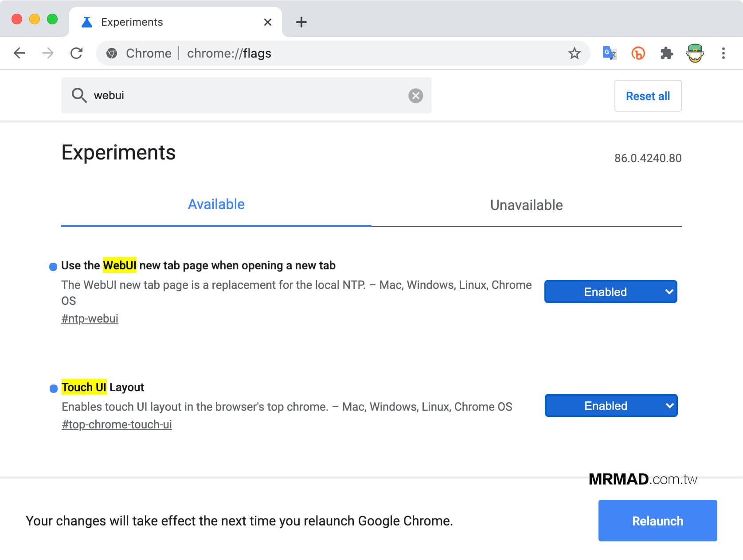The image size is (743, 560).
Task: Click the forward navigation arrow
Action: pos(47,53)
